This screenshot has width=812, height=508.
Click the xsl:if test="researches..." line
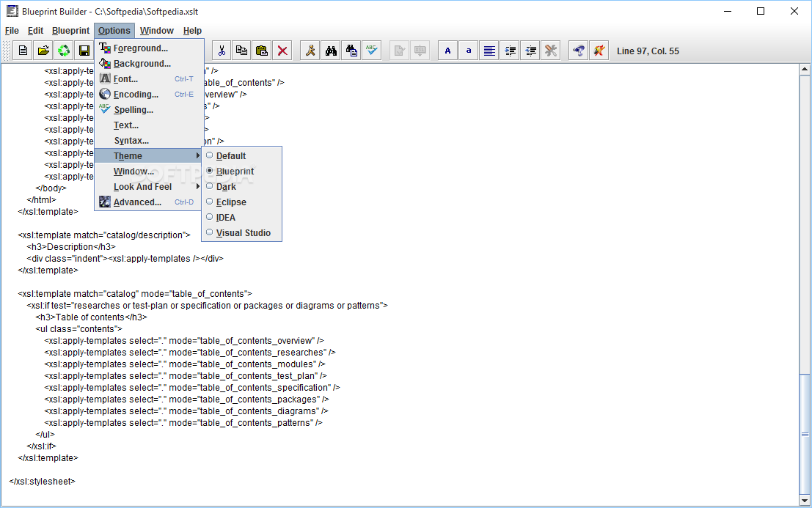point(207,306)
